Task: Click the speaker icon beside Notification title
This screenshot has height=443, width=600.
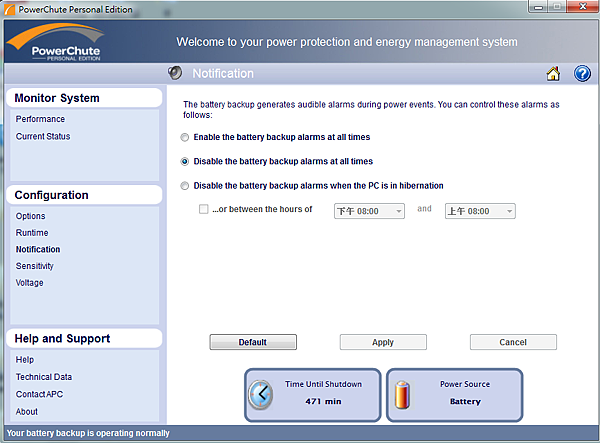Action: tap(175, 73)
